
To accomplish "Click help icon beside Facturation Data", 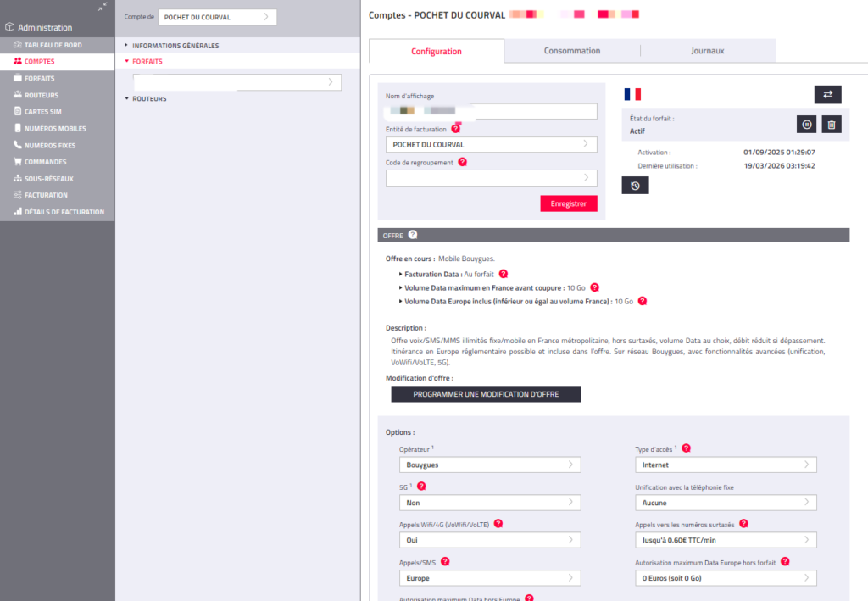I will pos(504,274).
